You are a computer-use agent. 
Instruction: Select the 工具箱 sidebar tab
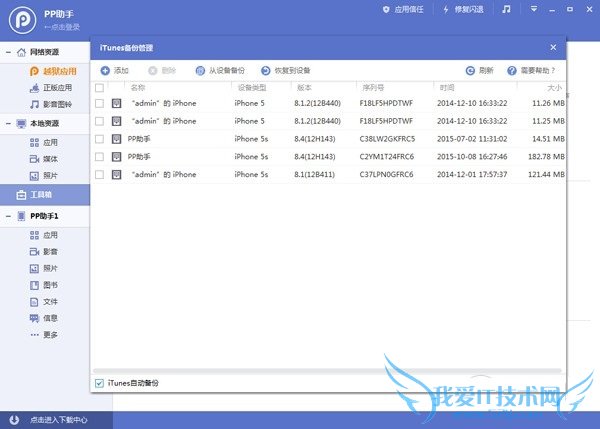click(45, 195)
